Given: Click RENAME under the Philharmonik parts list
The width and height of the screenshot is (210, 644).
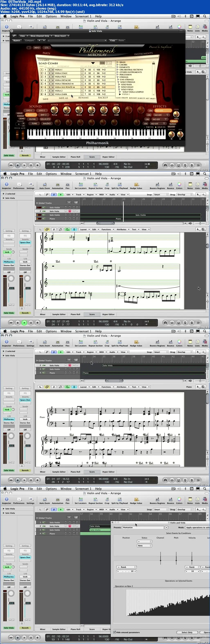Looking at the screenshot, I should 84,98.
